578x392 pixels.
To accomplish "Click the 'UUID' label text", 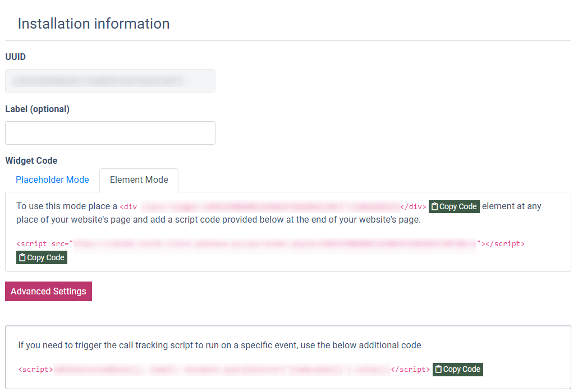I will pos(16,57).
